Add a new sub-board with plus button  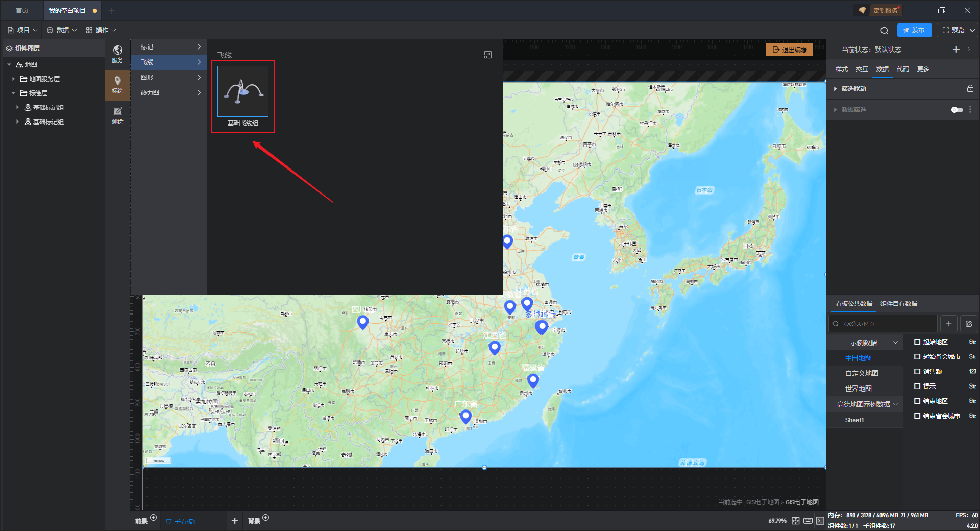tap(235, 521)
